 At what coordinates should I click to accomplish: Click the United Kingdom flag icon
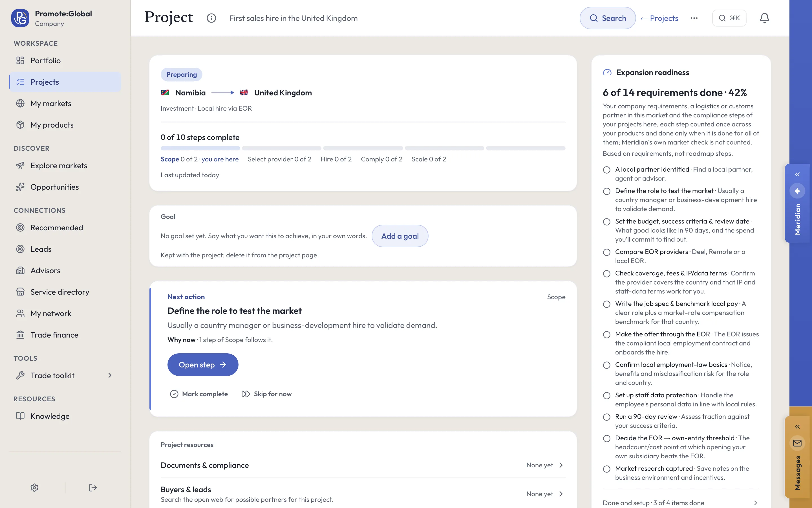[244, 93]
